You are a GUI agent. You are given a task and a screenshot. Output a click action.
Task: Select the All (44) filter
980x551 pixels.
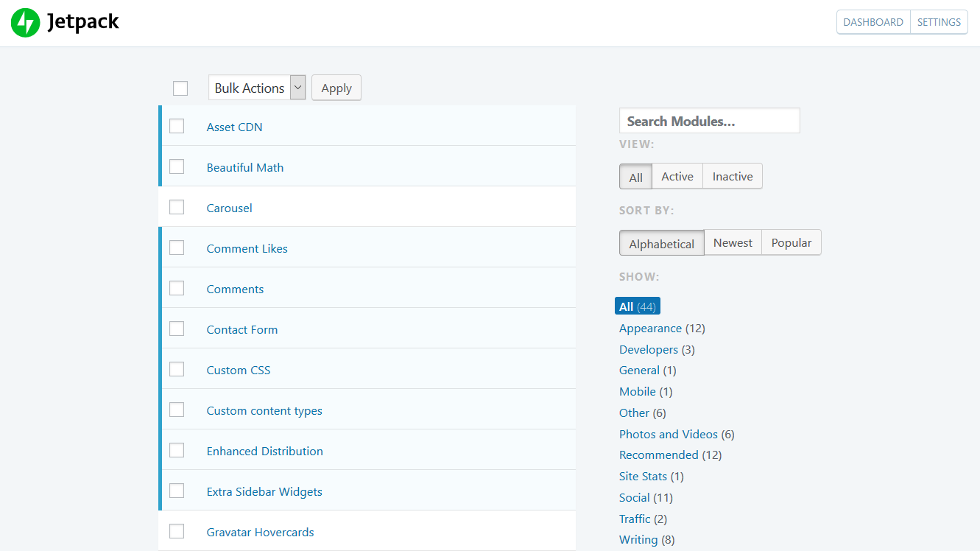click(638, 306)
